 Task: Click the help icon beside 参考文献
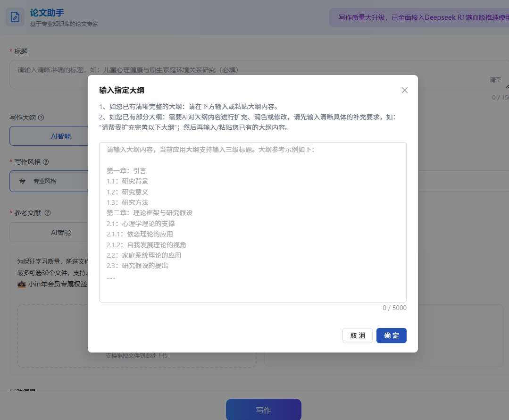[47, 212]
